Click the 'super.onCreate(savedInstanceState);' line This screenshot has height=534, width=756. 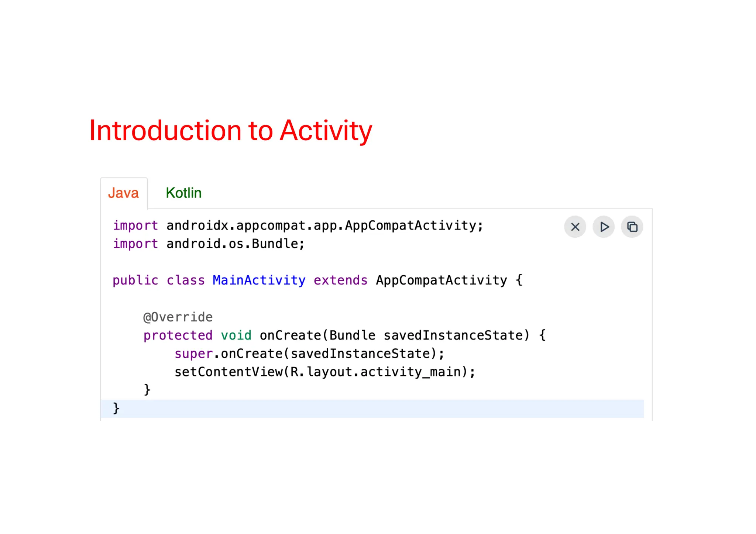tap(309, 354)
